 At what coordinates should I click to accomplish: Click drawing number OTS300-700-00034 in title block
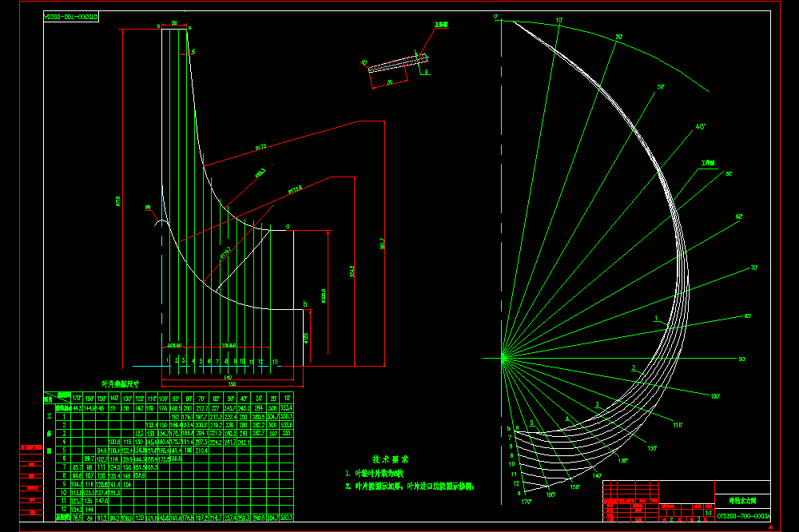(743, 516)
